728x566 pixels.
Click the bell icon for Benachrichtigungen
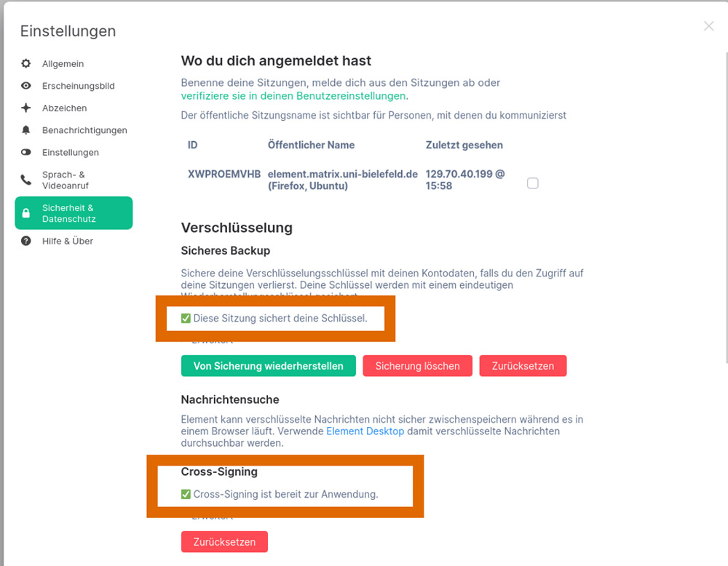tap(26, 130)
